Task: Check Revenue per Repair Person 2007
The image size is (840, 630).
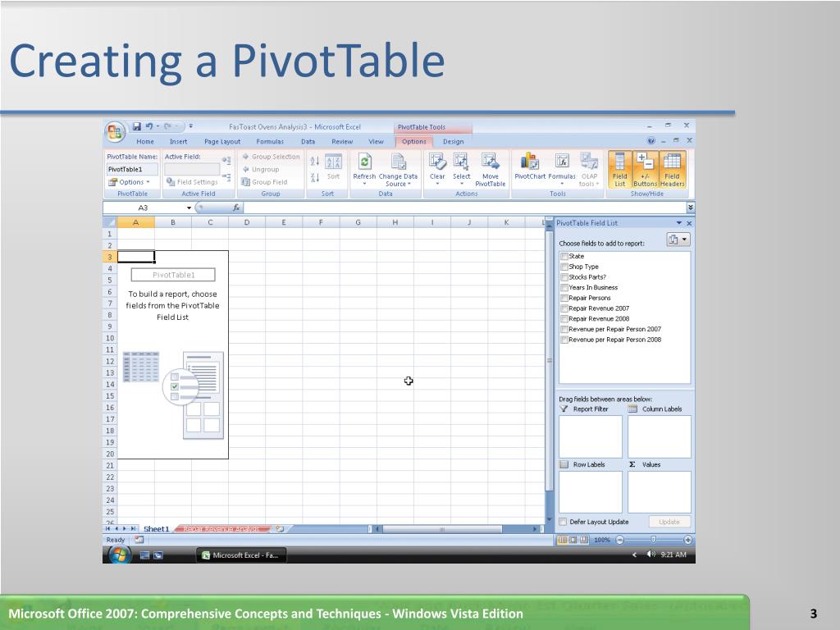Action: click(x=564, y=330)
